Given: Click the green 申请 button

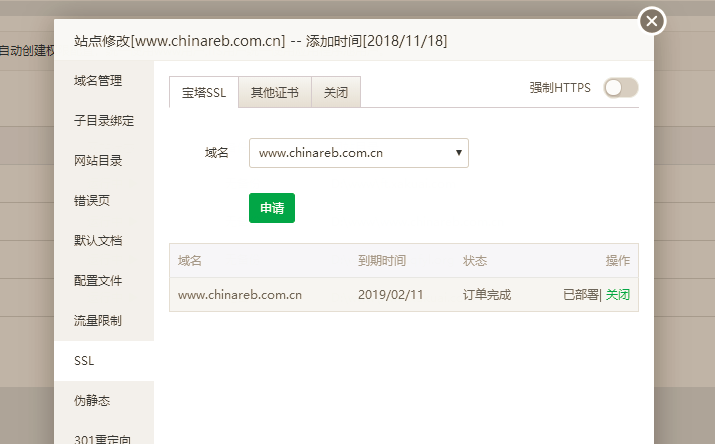Looking at the screenshot, I should click(x=272, y=208).
